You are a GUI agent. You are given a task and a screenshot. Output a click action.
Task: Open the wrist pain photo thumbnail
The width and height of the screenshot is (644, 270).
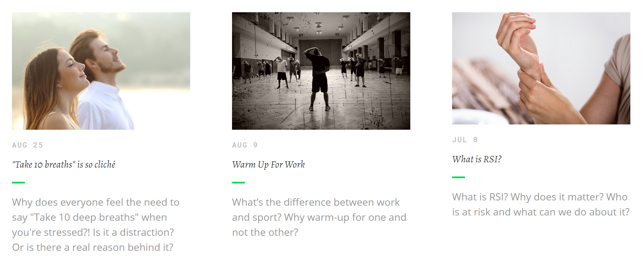541,68
